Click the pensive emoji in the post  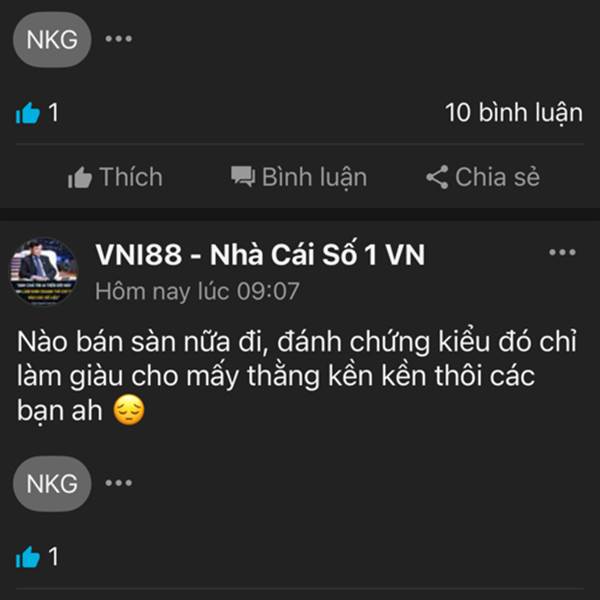(129, 411)
